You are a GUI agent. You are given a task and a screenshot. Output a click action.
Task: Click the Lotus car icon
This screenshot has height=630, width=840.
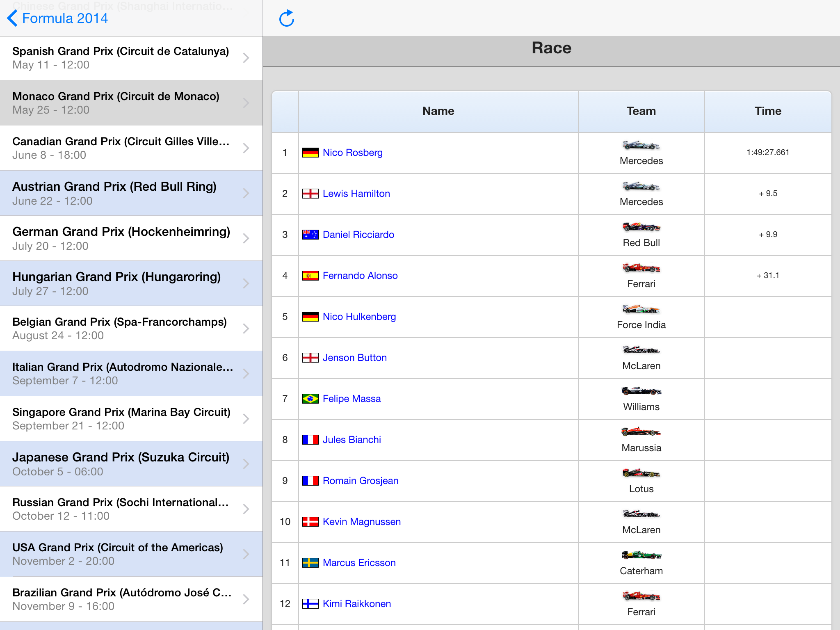(x=641, y=473)
